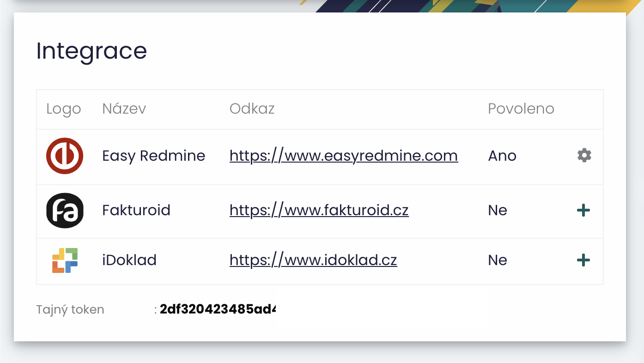Select the Easy Redmine name cell
The width and height of the screenshot is (644, 363).
click(154, 156)
